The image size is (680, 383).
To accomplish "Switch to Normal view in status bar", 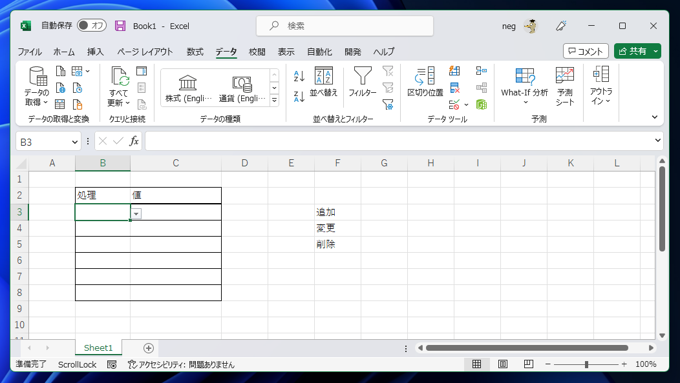I will [476, 364].
